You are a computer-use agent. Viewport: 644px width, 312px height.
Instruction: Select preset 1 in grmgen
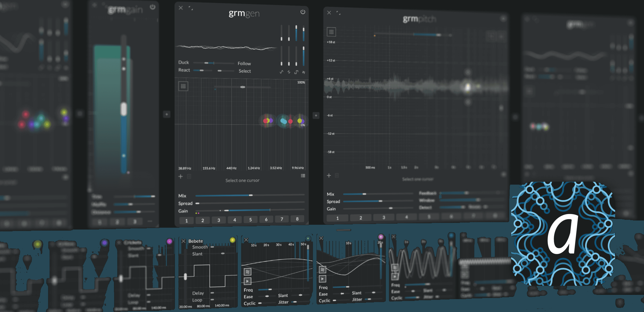[187, 221]
